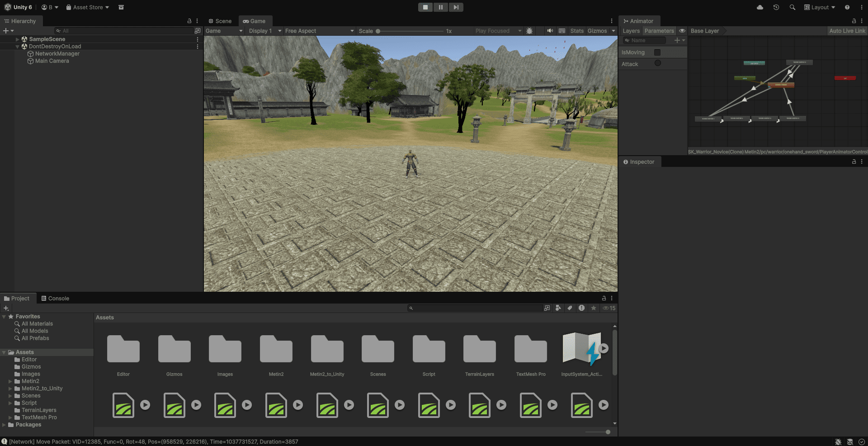Select the red Exit node in Animator
Viewport: 868px width, 446px height.
(845, 78)
